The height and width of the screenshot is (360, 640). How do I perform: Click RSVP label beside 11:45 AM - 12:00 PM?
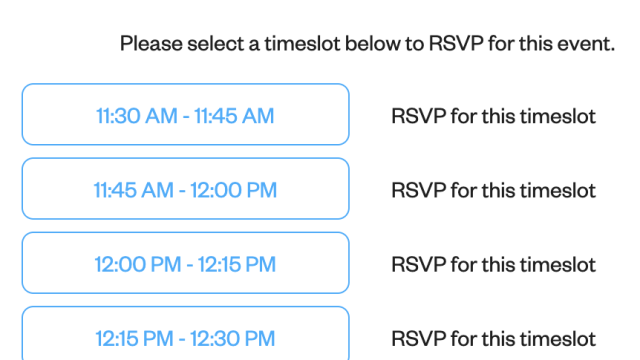click(x=493, y=190)
